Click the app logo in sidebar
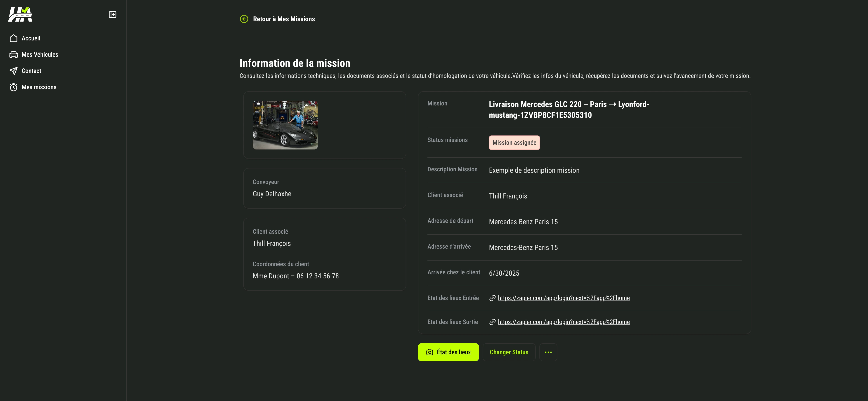The image size is (868, 401). tap(20, 14)
